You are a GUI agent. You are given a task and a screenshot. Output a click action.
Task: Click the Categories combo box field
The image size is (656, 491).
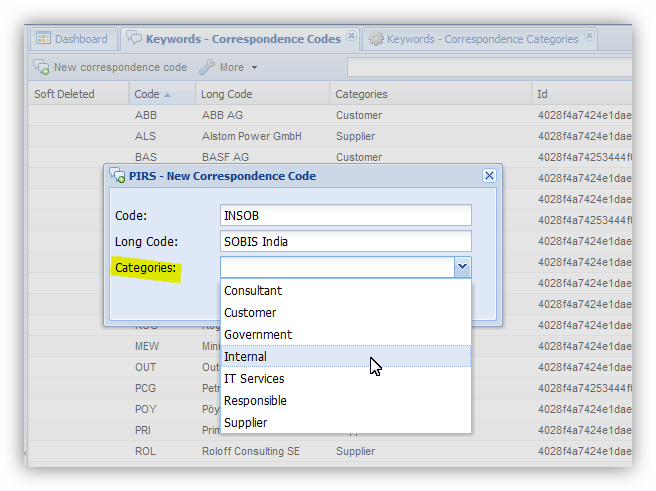click(337, 267)
